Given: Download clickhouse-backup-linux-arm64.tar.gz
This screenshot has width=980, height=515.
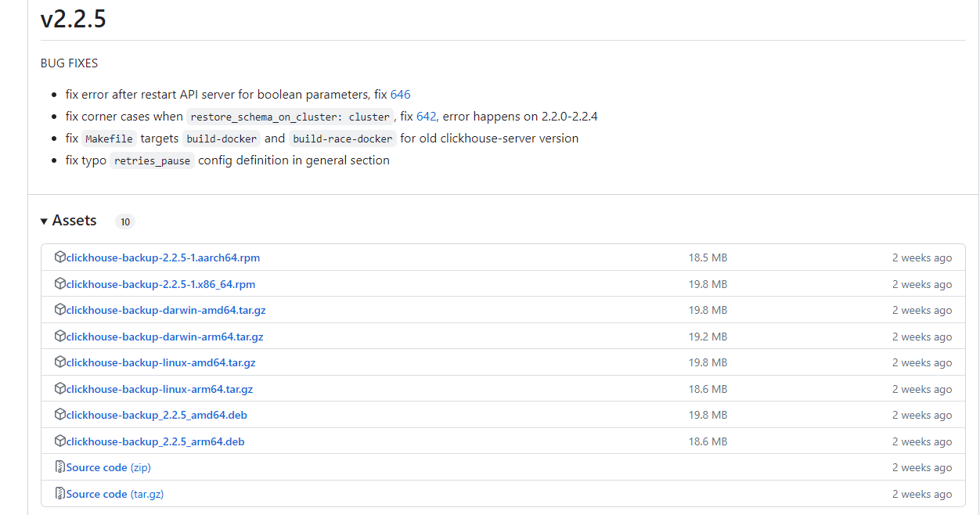Looking at the screenshot, I should 159,389.
